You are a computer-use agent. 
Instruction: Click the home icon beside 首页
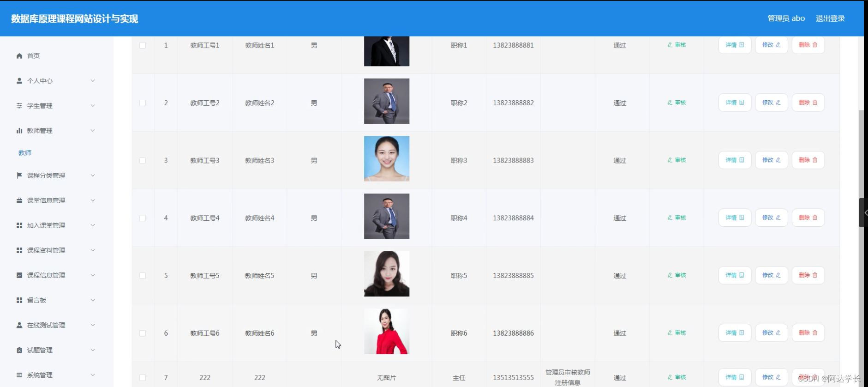(x=19, y=56)
